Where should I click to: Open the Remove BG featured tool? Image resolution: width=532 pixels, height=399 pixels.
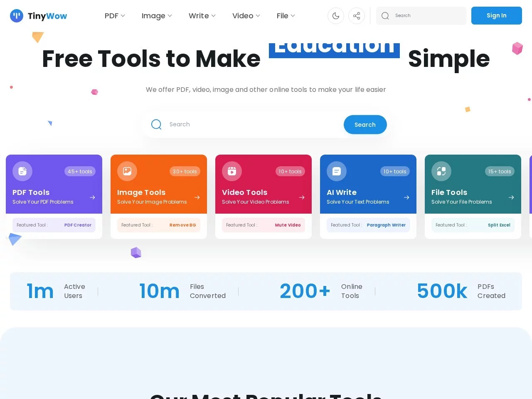pyautogui.click(x=182, y=225)
